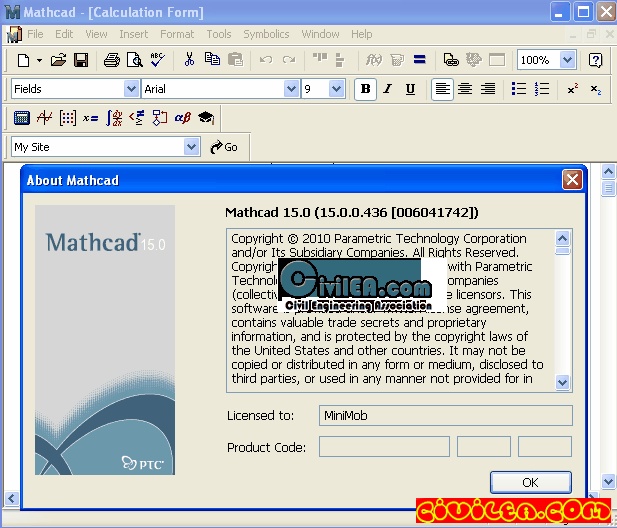Paste with the clipboard icon
617x528 pixels.
(x=235, y=59)
